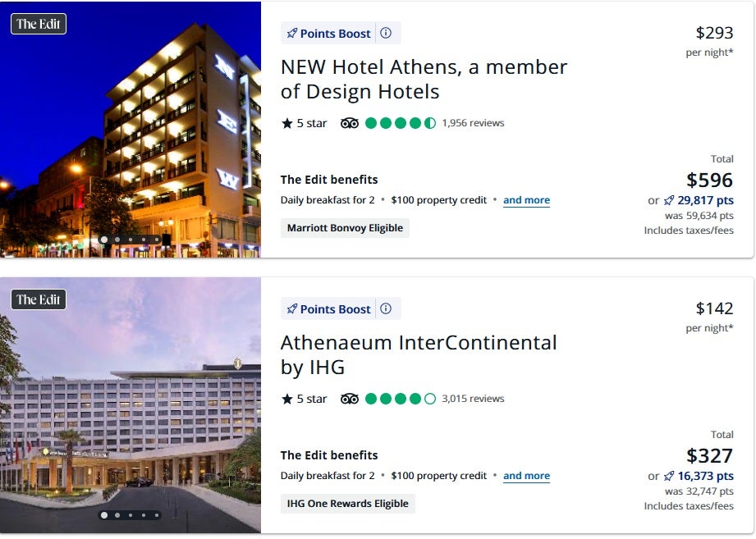This screenshot has width=756, height=539.
Task: Select second carousel dot on NEW Hotel photo
Action: click(117, 240)
